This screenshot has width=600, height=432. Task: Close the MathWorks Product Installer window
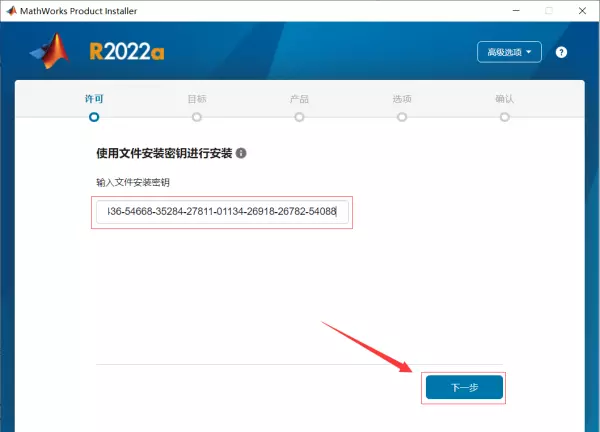(582, 11)
